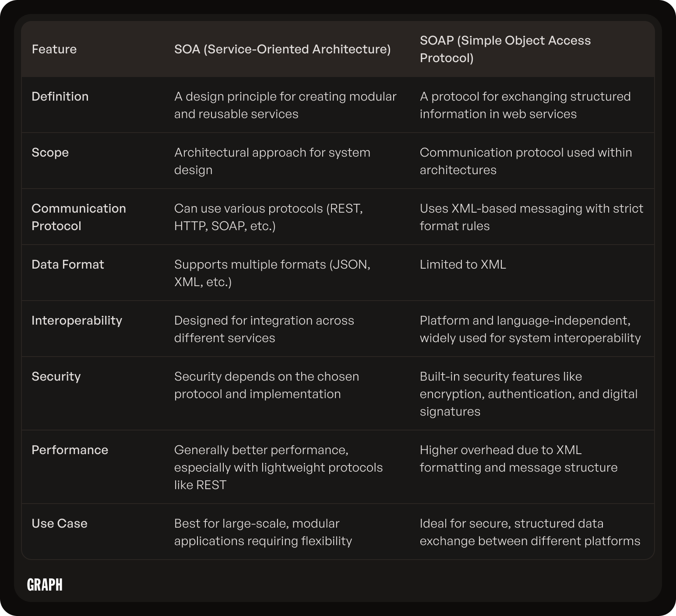Select the "SOA (Service-Oriented Architecture)" column header
This screenshot has width=676, height=616.
(x=282, y=49)
